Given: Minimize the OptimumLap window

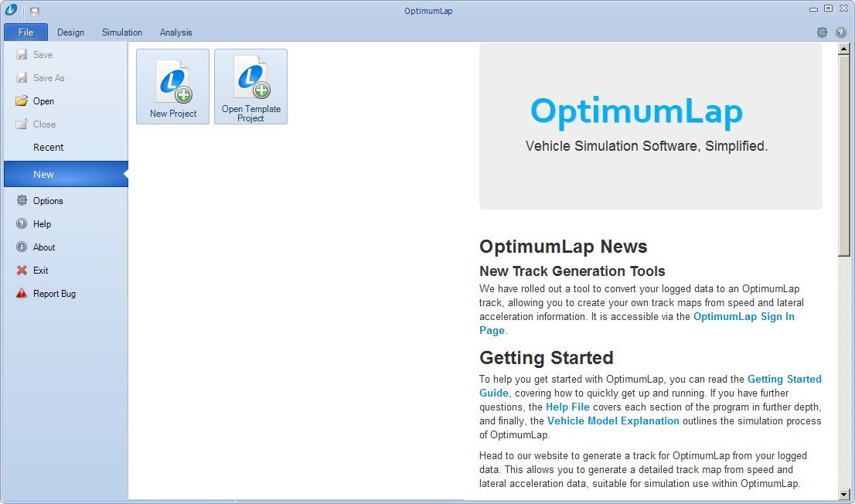Looking at the screenshot, I should (813, 9).
